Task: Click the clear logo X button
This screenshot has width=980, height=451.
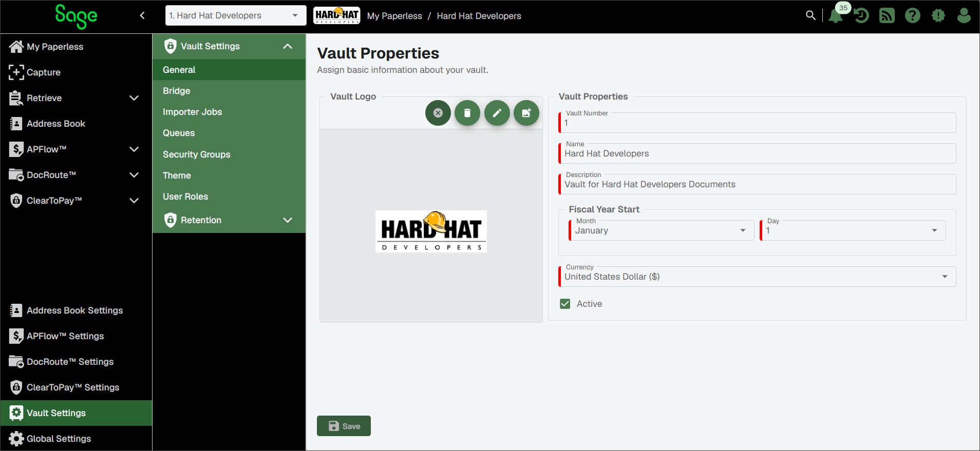Action: 438,113
